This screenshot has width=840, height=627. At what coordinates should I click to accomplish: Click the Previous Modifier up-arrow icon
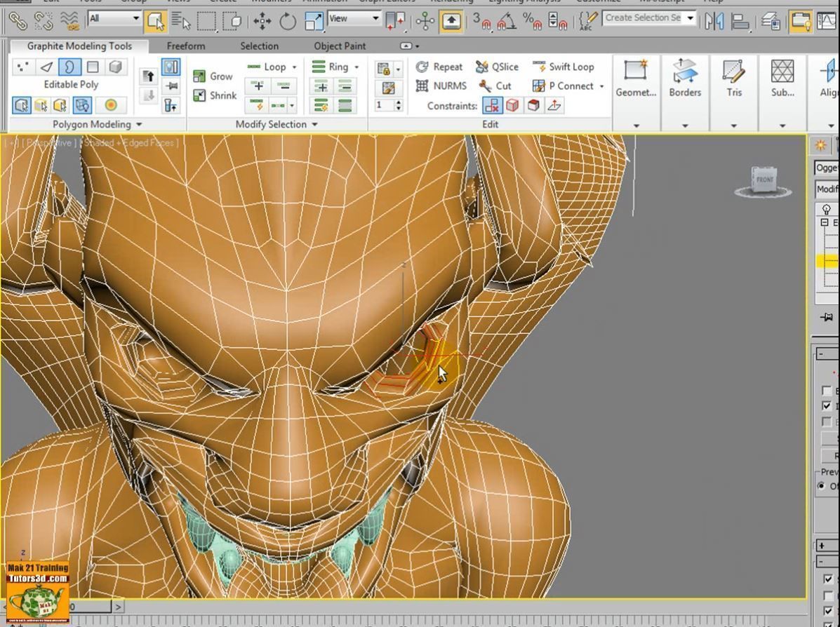pos(148,76)
